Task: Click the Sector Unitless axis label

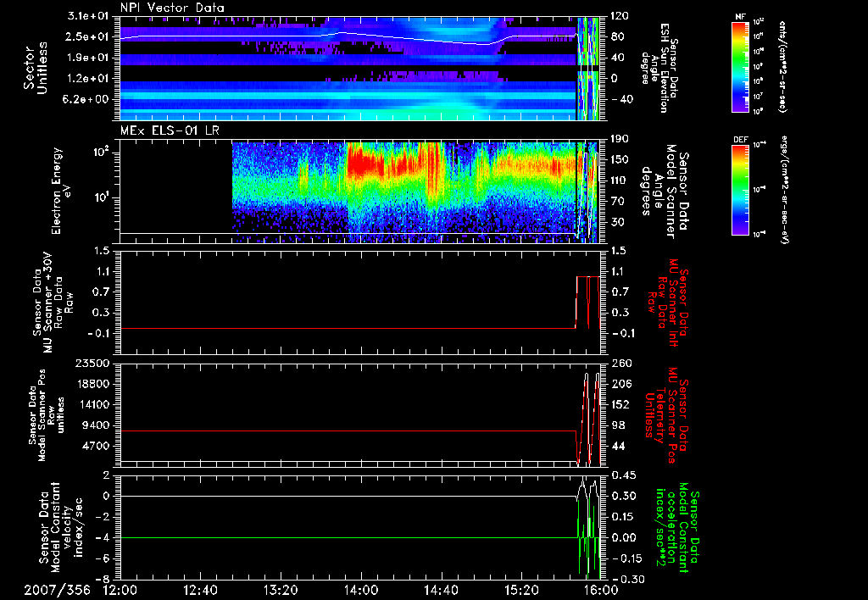Action: coord(35,68)
